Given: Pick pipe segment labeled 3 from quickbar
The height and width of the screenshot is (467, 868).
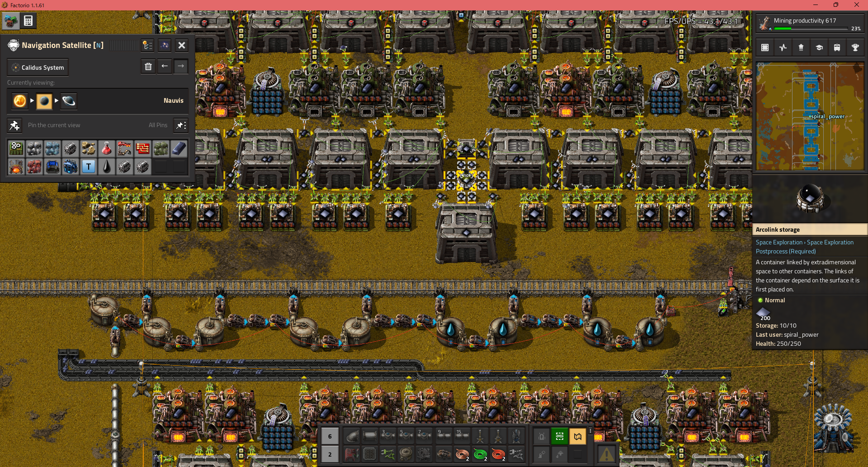Looking at the screenshot, I should [388, 436].
